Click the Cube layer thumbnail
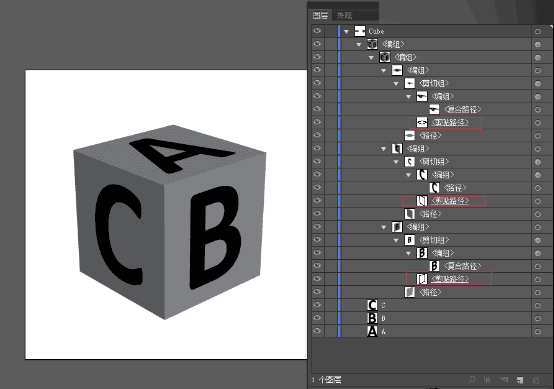Screen dimensions: 554x389 pos(360,31)
